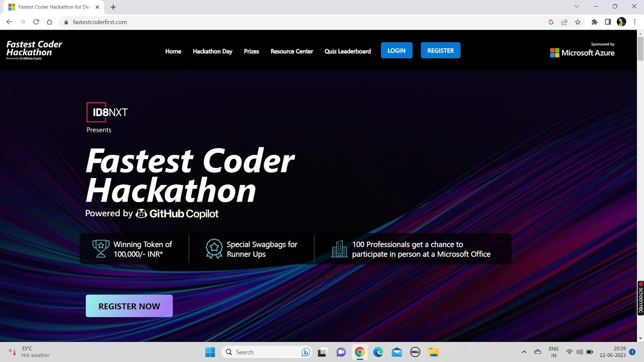Screen dimensions: 644x362
Task: Reload the page with the refresh icon
Action: (x=36, y=22)
